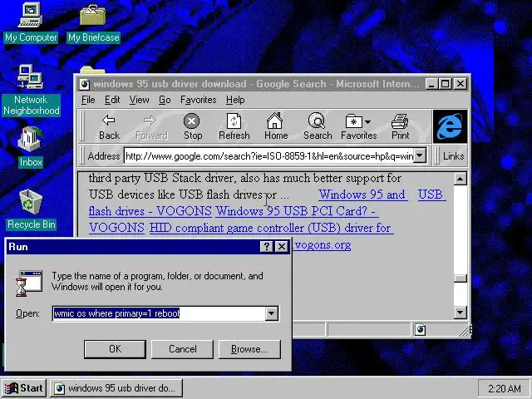Go to the Home page icon
This screenshot has height=399, width=532.
coord(275,126)
